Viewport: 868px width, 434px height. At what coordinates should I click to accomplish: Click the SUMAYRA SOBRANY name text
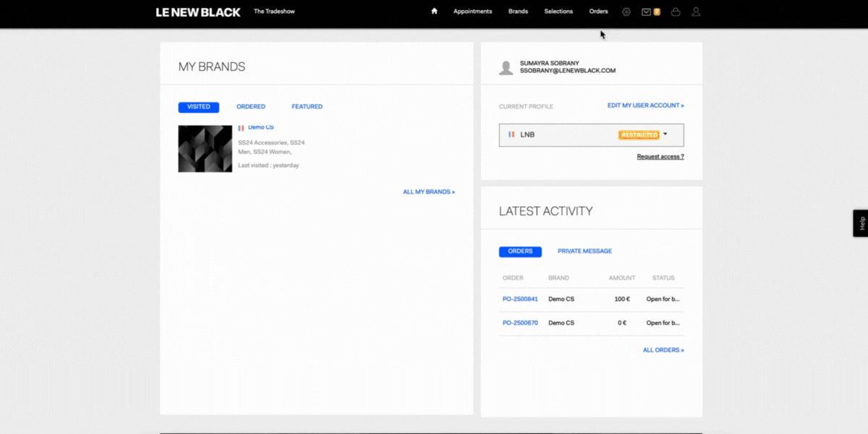pos(550,64)
